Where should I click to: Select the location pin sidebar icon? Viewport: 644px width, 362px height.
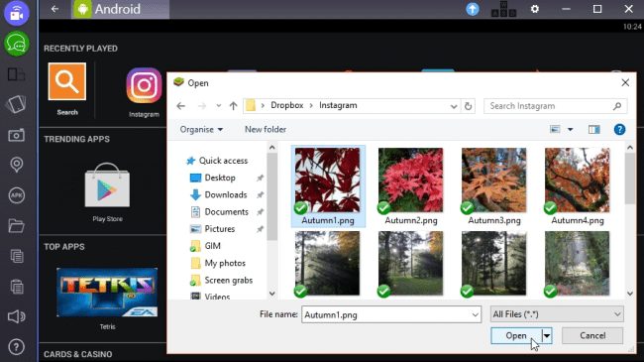[17, 165]
